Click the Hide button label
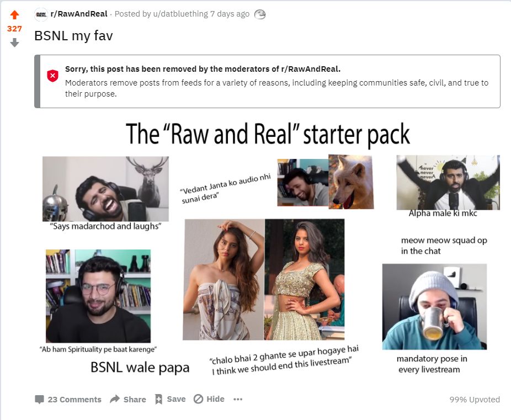511x420 pixels. (x=215, y=399)
